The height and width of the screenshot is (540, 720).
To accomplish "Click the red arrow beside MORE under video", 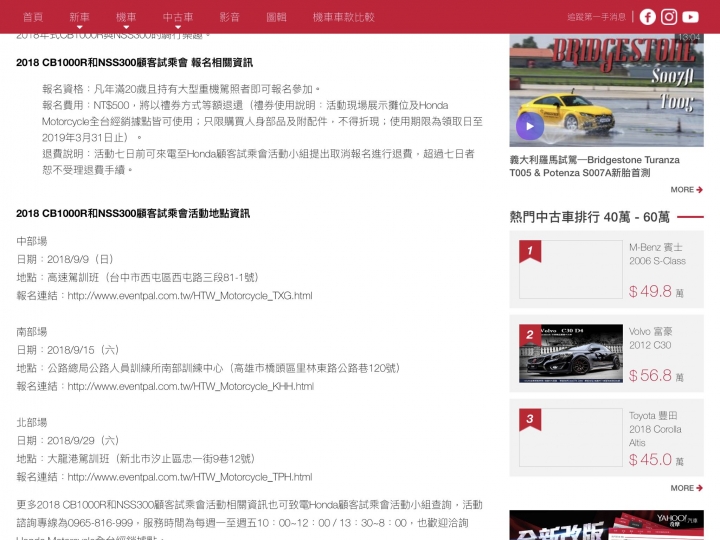I will point(699,190).
